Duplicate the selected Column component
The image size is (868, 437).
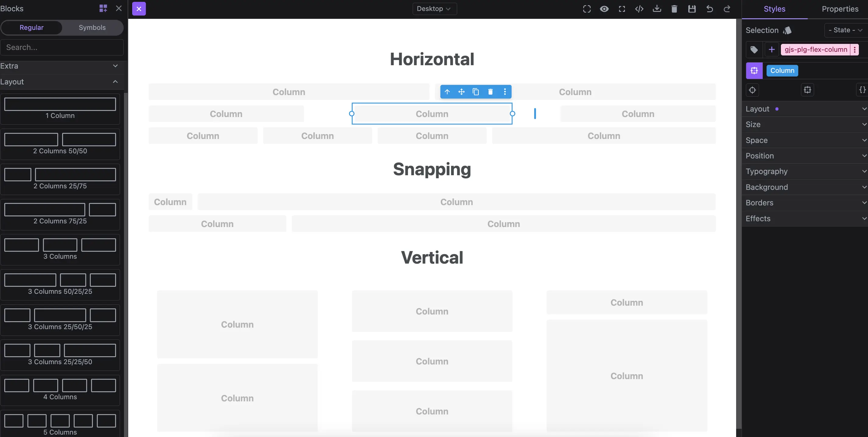(x=475, y=91)
